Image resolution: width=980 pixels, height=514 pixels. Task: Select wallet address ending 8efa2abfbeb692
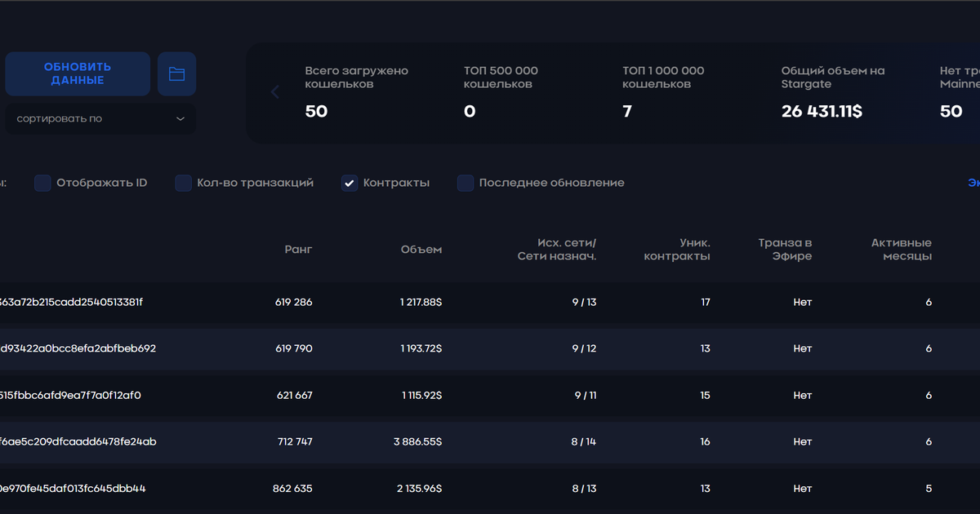point(78,349)
